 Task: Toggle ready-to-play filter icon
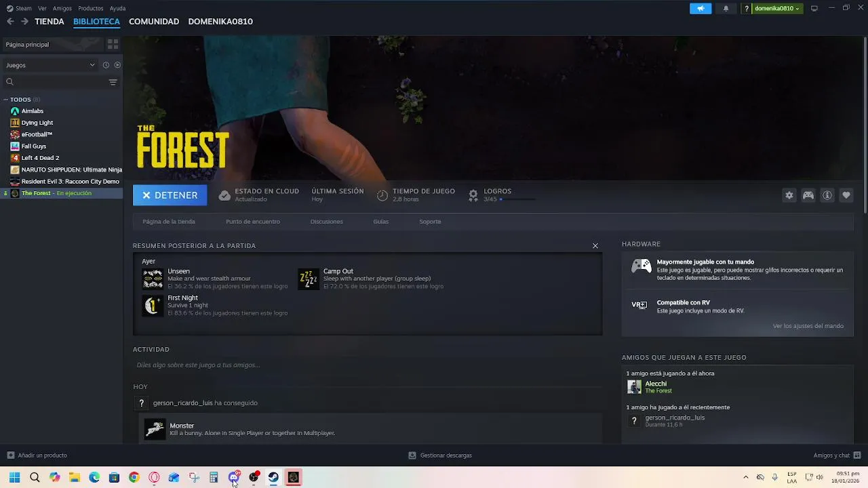117,65
